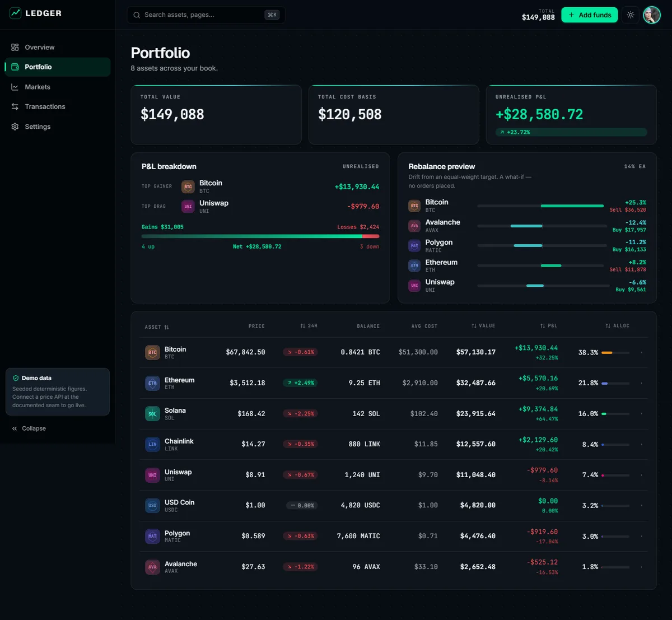The image size is (672, 620).
Task: Click Bitcoin's -0.61% 24h change badge
Action: pos(300,352)
